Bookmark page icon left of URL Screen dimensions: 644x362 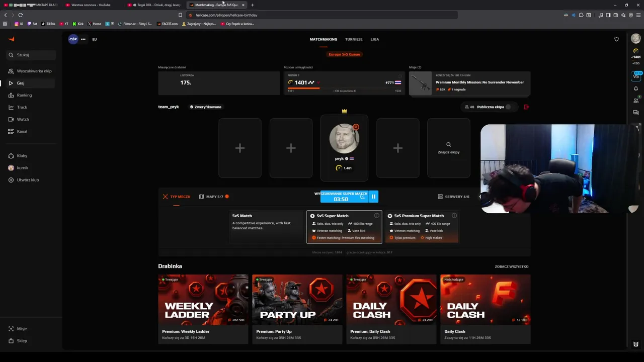pos(180,15)
